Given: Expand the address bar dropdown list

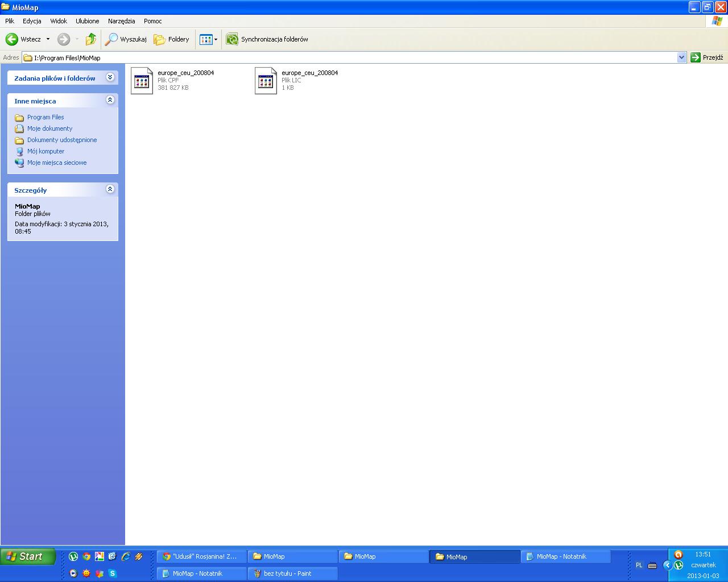Looking at the screenshot, I should coord(682,57).
